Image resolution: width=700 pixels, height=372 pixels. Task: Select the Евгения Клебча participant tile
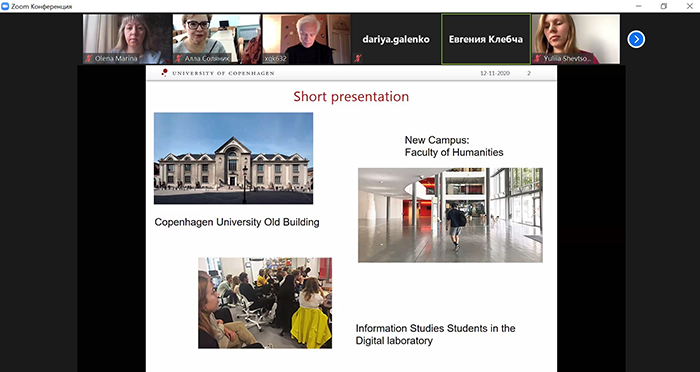(x=486, y=39)
